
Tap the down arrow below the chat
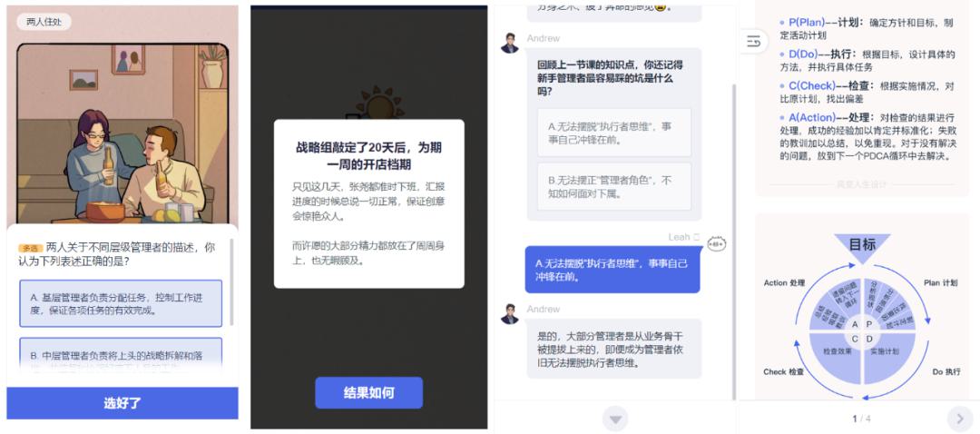(615, 419)
